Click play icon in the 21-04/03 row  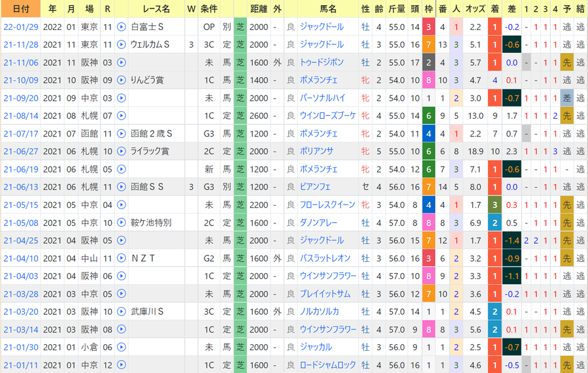tap(121, 276)
